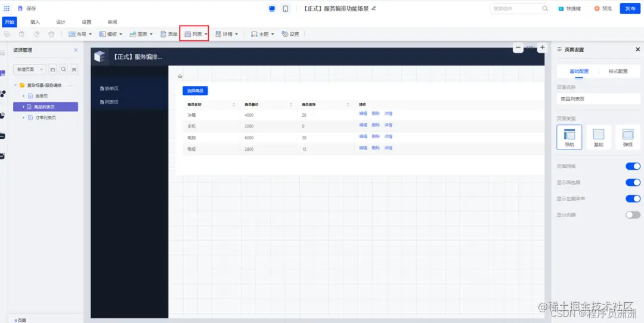Open the trend-line icon on left rail
The width and height of the screenshot is (644, 323).
(2, 156)
